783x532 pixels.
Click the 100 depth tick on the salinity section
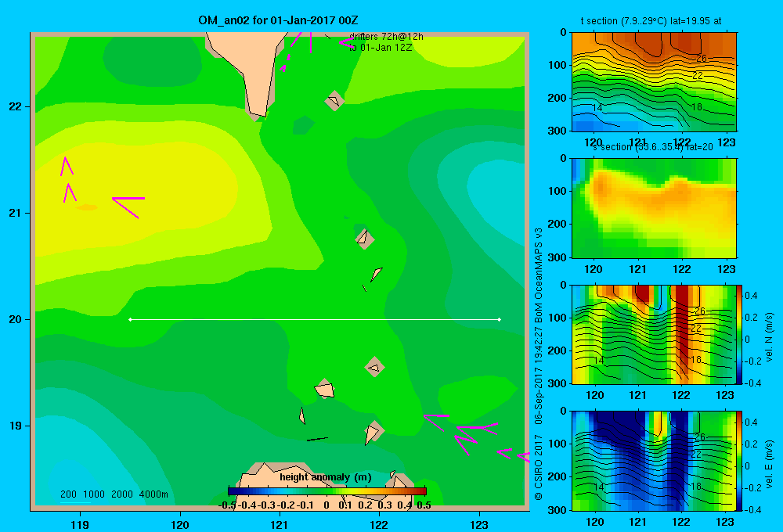[557, 191]
